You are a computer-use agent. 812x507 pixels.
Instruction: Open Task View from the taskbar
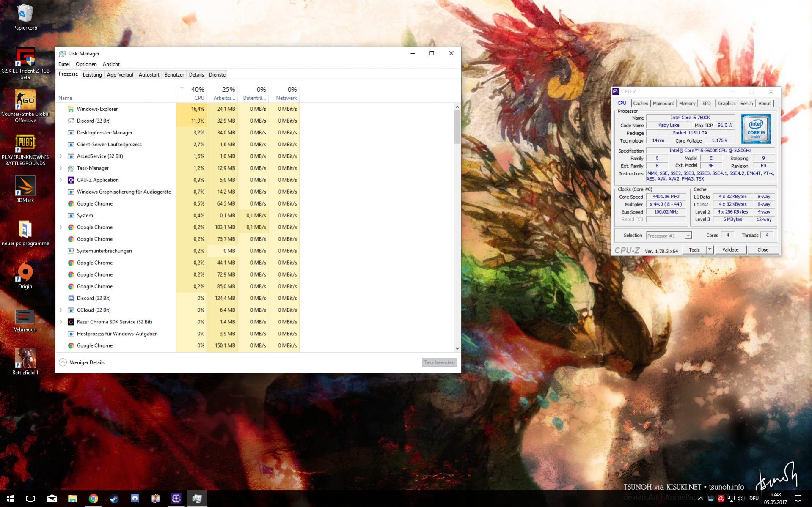point(30,499)
